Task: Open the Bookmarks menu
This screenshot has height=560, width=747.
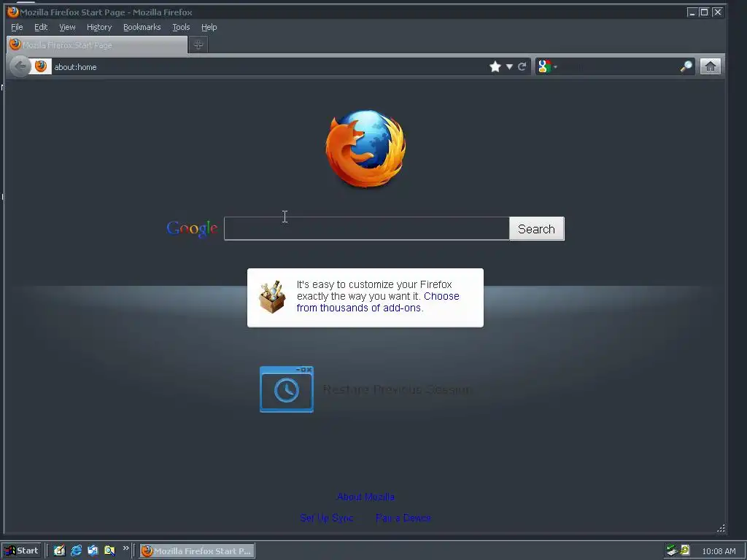Action: point(142,27)
